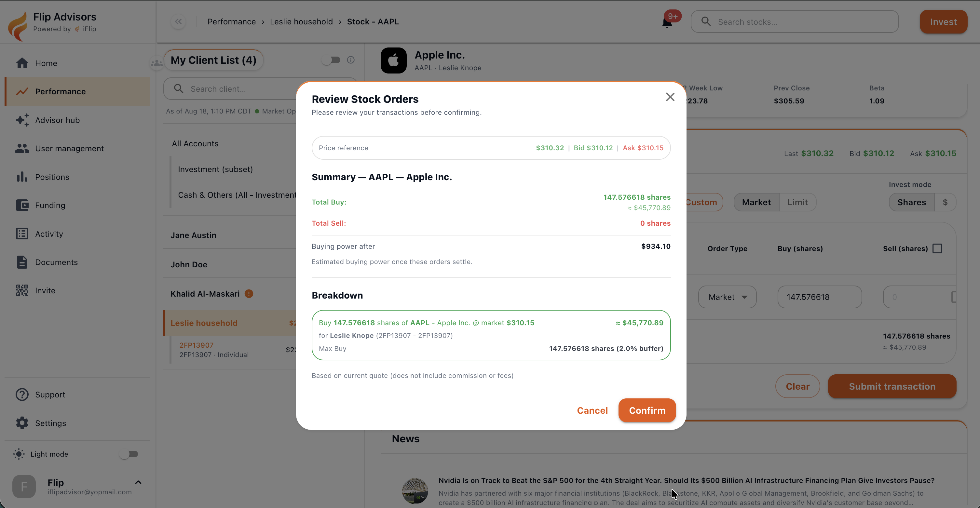Confirm the stock order
The image size is (980, 508).
pyautogui.click(x=647, y=410)
